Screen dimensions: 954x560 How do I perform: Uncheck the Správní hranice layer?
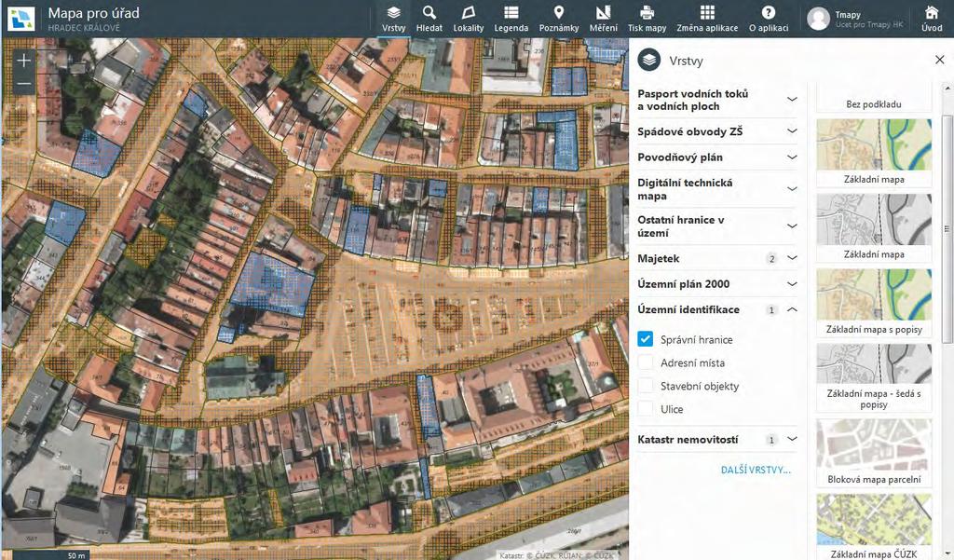coord(645,339)
